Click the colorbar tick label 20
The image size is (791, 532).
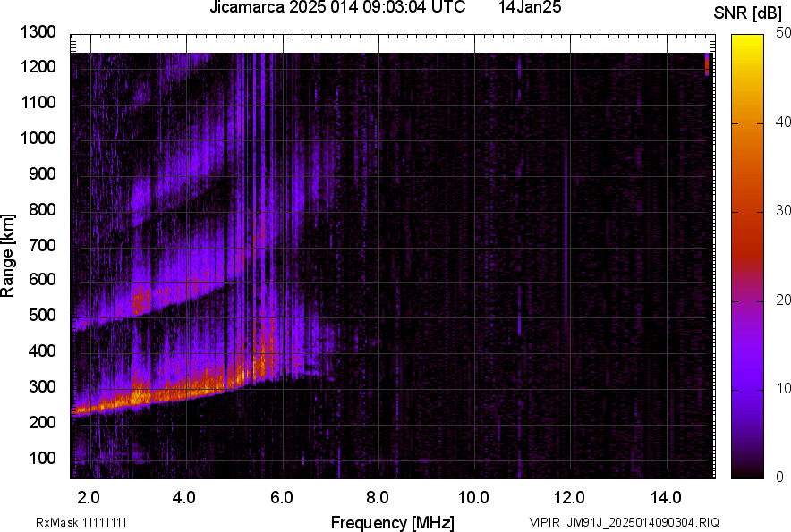coord(784,300)
